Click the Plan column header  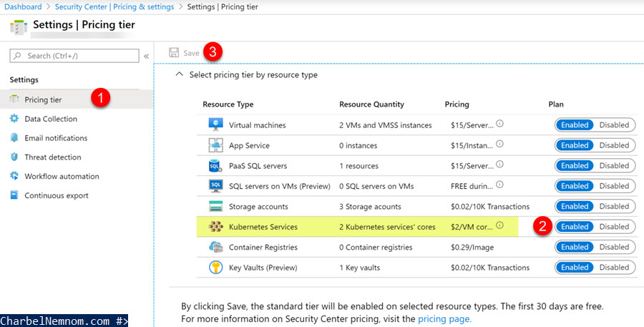(x=556, y=104)
